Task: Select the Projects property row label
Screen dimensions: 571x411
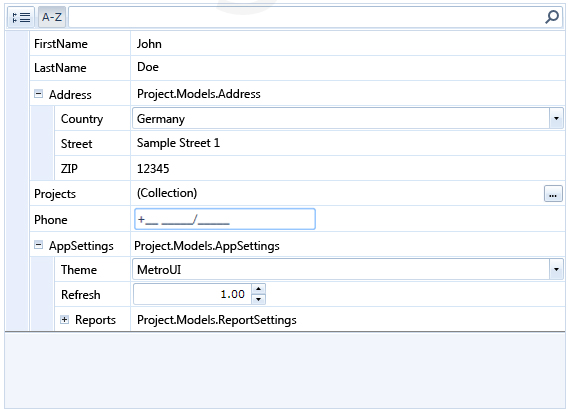Action: [x=55, y=194]
